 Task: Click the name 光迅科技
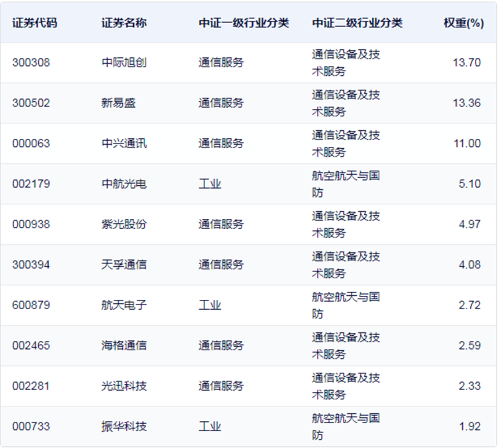pos(124,386)
